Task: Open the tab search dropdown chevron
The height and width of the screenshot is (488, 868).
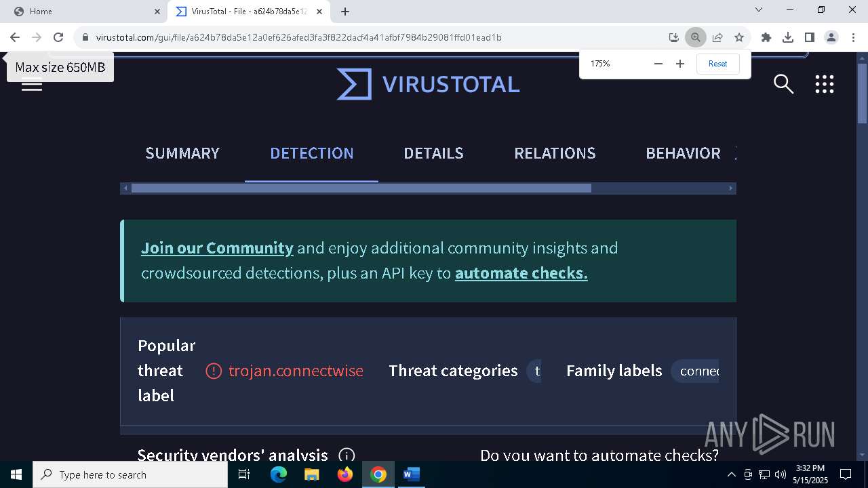Action: point(759,9)
